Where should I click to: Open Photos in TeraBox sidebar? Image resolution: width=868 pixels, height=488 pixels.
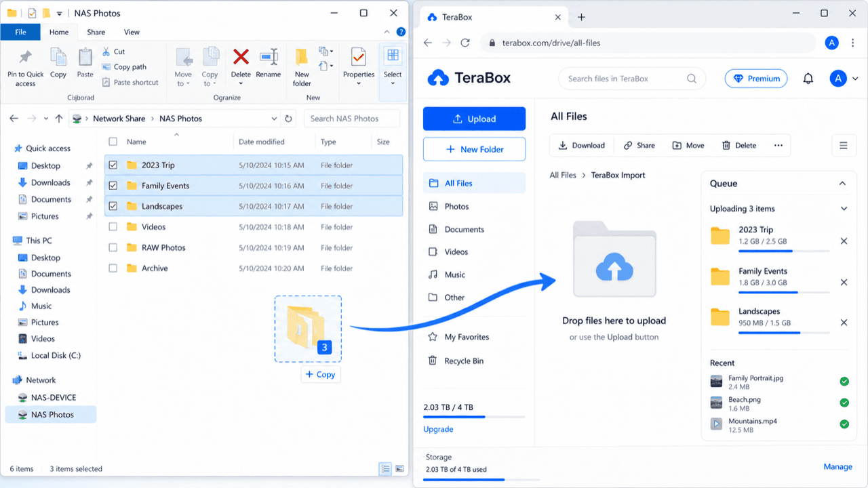click(x=474, y=206)
